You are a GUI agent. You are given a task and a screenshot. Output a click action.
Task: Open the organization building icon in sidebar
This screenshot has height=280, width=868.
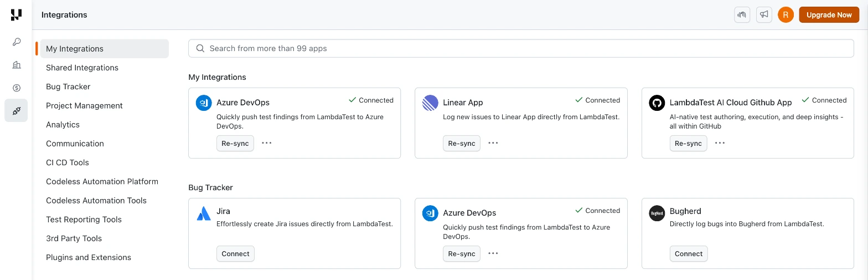(17, 65)
